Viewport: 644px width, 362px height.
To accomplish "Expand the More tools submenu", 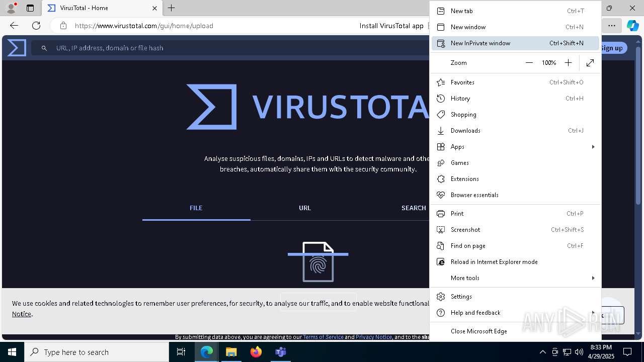I will pyautogui.click(x=515, y=278).
